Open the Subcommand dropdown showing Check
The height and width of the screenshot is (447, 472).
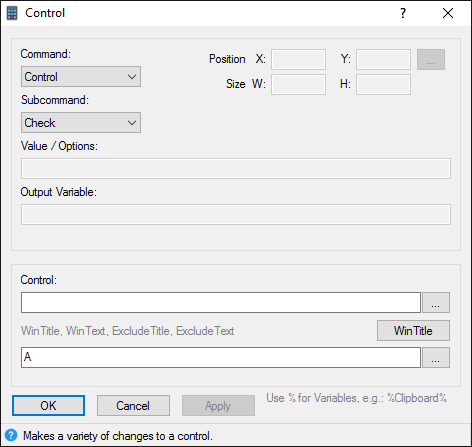pyautogui.click(x=81, y=123)
